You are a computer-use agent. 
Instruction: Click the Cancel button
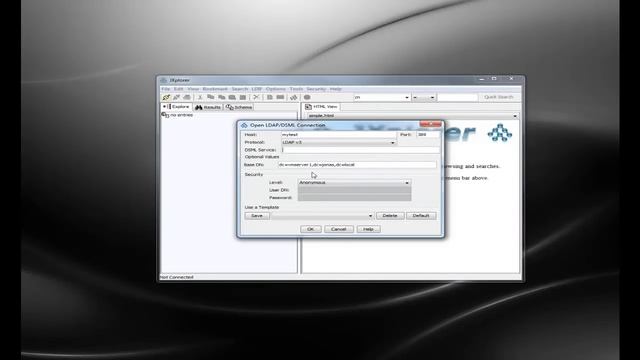coord(338,229)
